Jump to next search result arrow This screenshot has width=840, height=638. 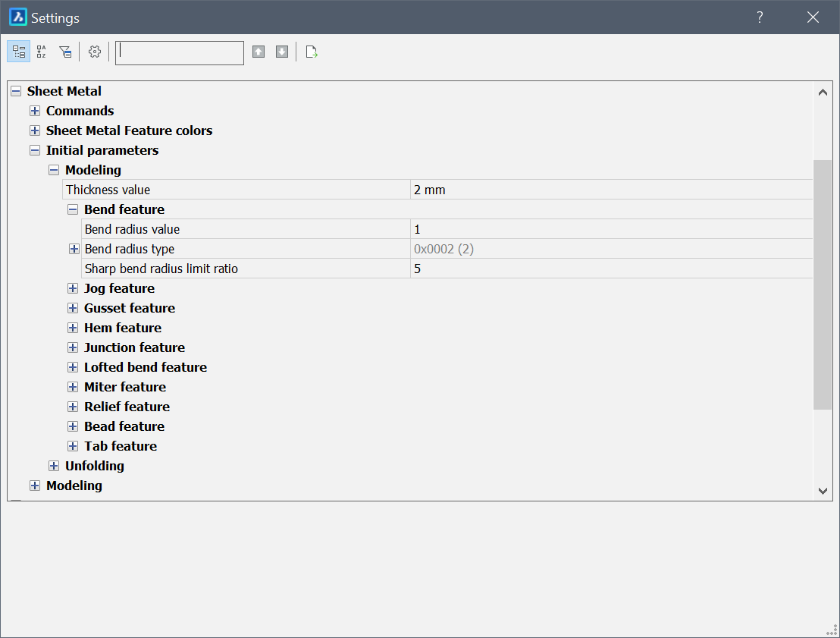pos(282,52)
